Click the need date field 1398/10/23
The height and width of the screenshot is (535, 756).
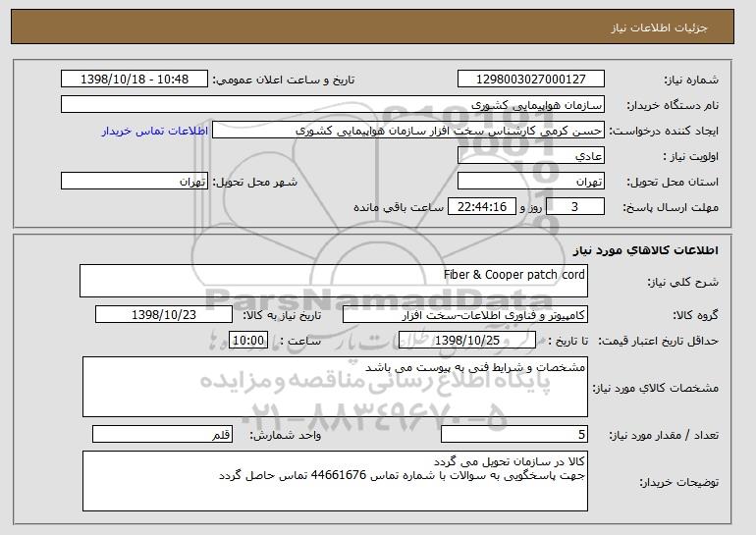164,315
